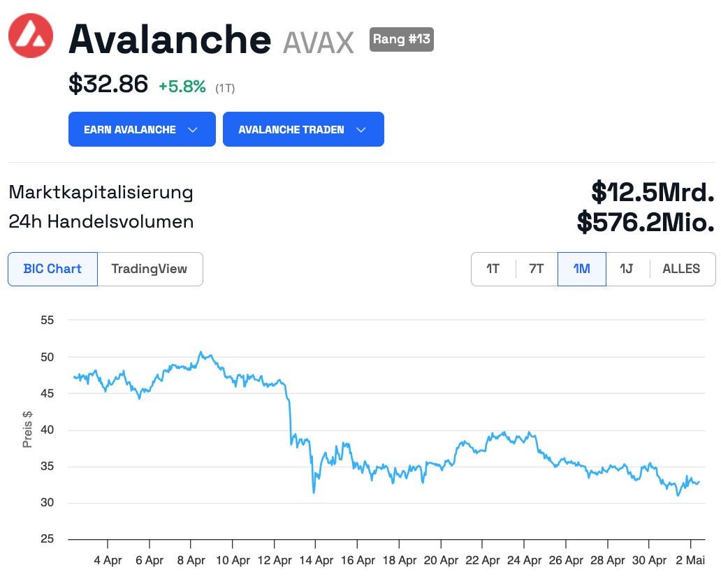
Task: Click the chevron on Avalanche Traden button
Action: click(x=361, y=130)
